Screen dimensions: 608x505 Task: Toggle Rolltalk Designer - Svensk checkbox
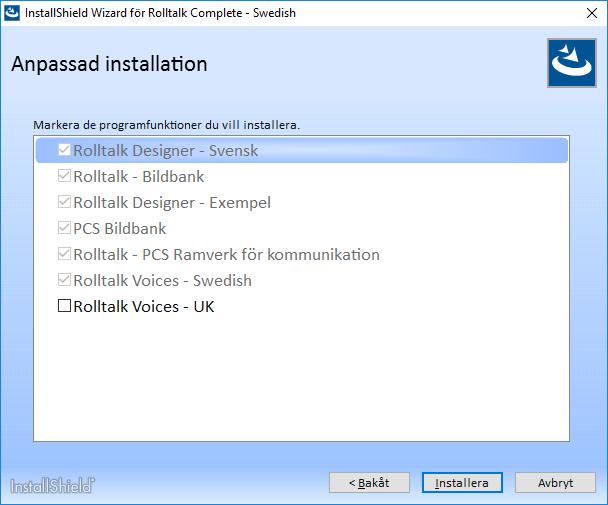click(64, 150)
